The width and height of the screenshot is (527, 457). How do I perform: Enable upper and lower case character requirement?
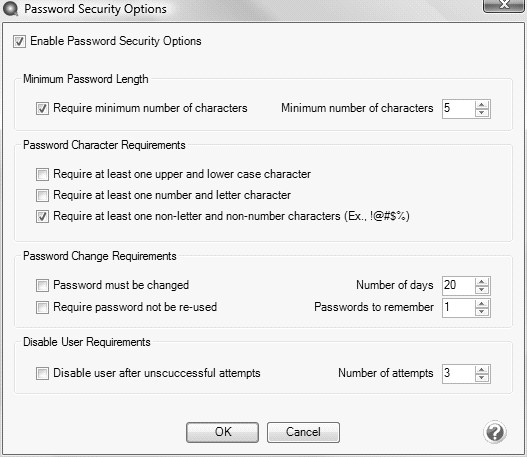tap(42, 175)
